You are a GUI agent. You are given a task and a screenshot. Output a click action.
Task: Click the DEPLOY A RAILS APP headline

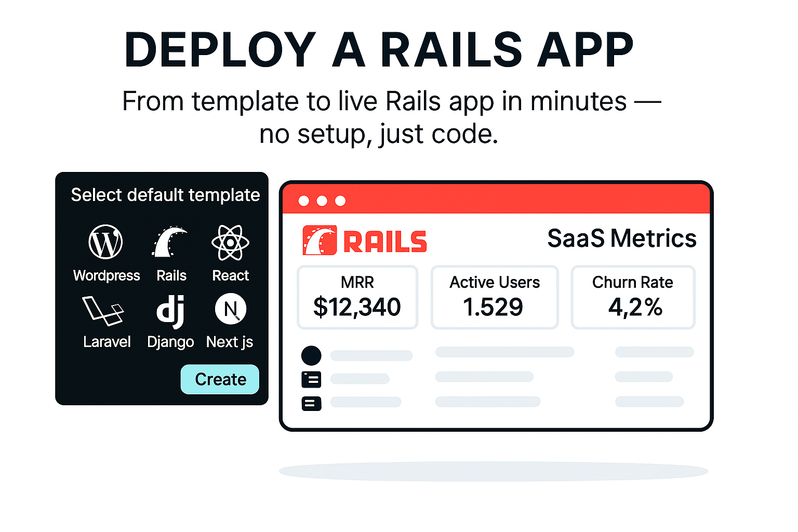click(379, 50)
